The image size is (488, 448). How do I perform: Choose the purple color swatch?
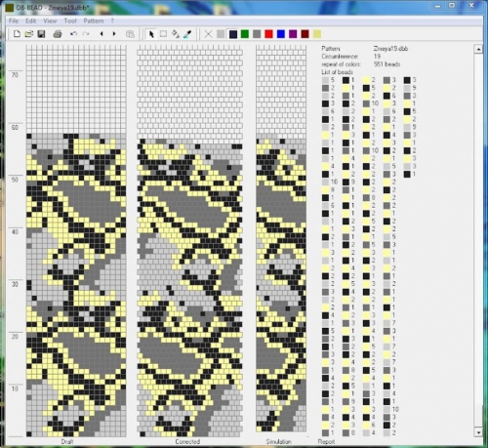pos(293,34)
